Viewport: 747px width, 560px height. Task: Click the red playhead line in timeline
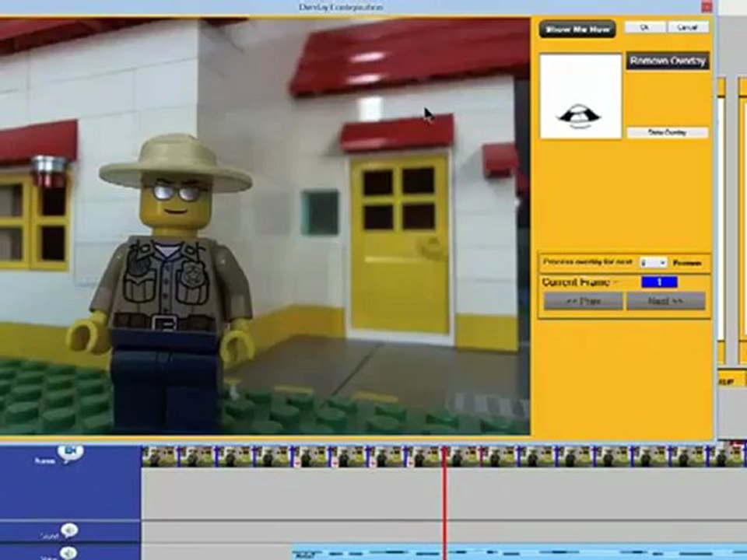click(x=444, y=503)
